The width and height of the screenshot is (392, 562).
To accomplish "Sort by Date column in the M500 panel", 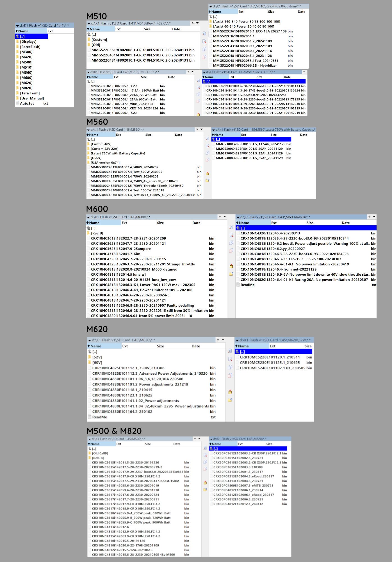I will [177, 444].
